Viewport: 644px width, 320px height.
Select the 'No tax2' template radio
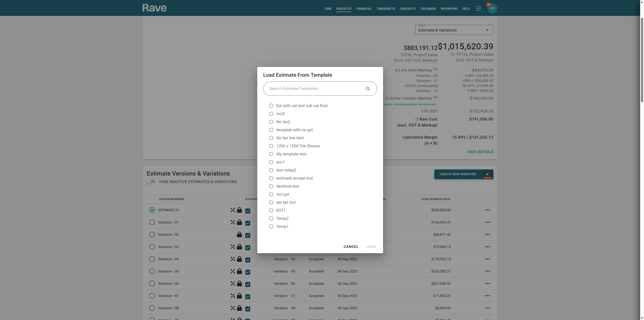tap(271, 122)
